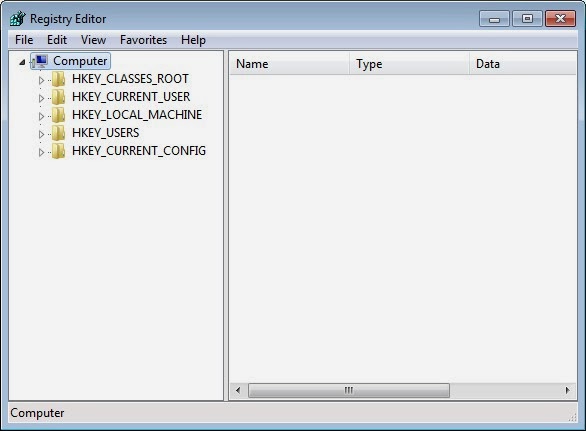Maximize the Registry Editor window
This screenshot has width=586, height=431.
coord(527,19)
